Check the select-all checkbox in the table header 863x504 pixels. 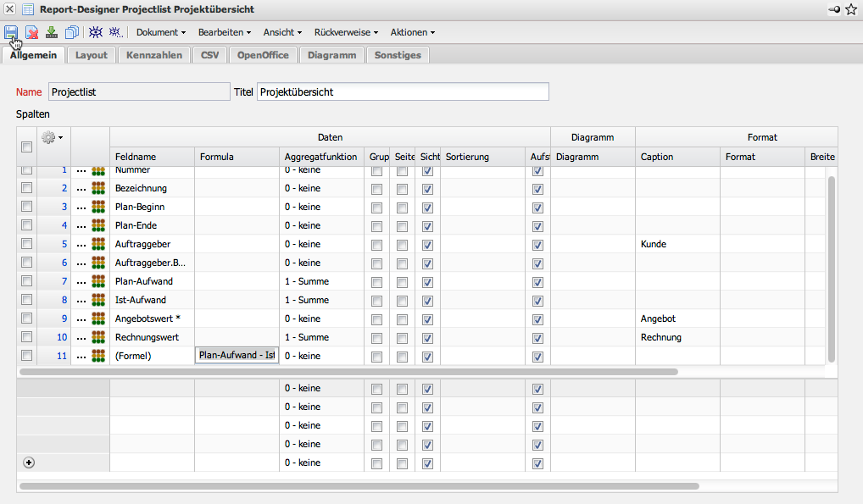click(x=26, y=147)
